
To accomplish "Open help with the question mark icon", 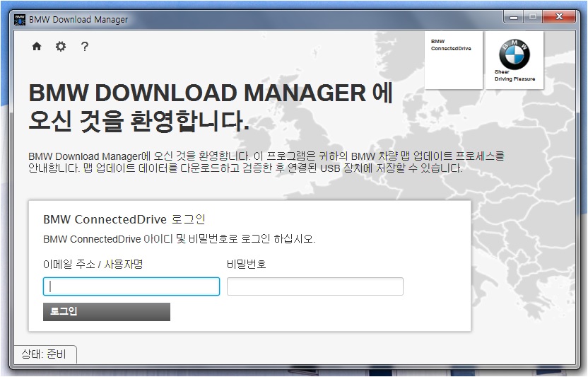I will (x=85, y=46).
